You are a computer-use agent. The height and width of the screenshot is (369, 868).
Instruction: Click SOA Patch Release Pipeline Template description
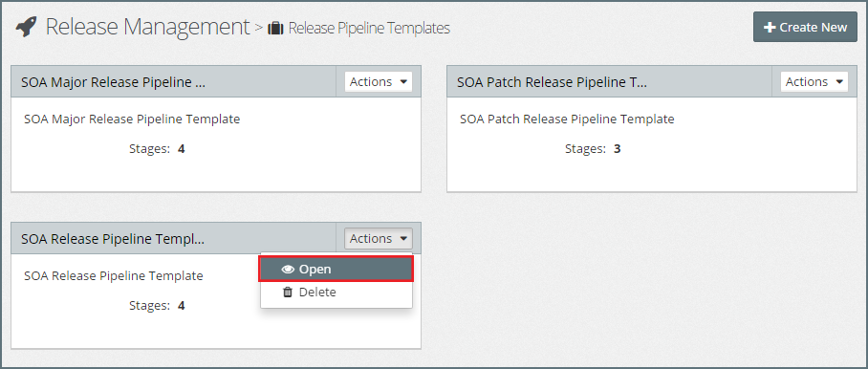[x=567, y=119]
